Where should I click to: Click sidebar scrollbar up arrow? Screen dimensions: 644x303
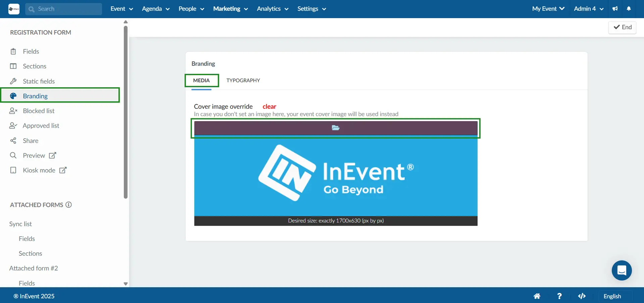tap(126, 22)
